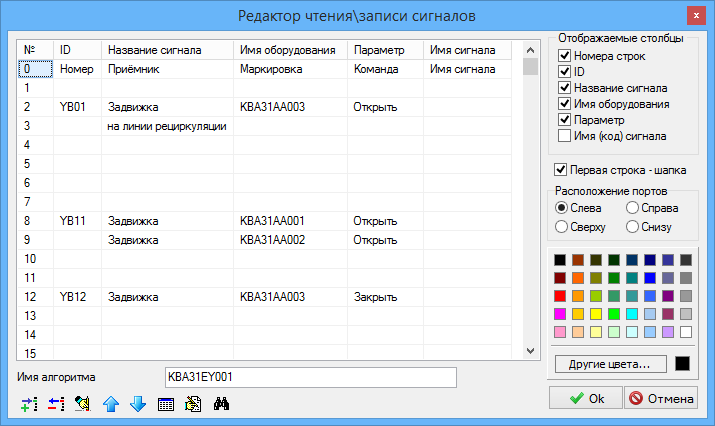
Task: Click the table grid icon
Action: [167, 404]
